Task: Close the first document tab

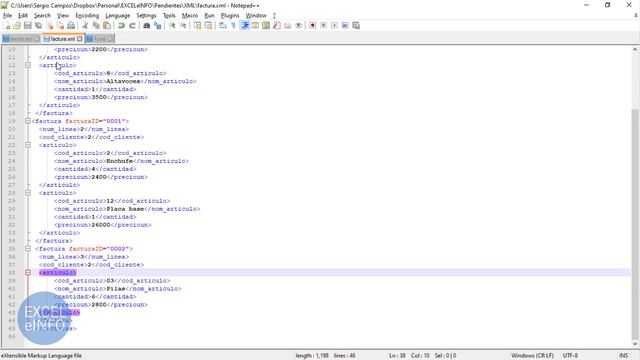Action: pos(37,39)
